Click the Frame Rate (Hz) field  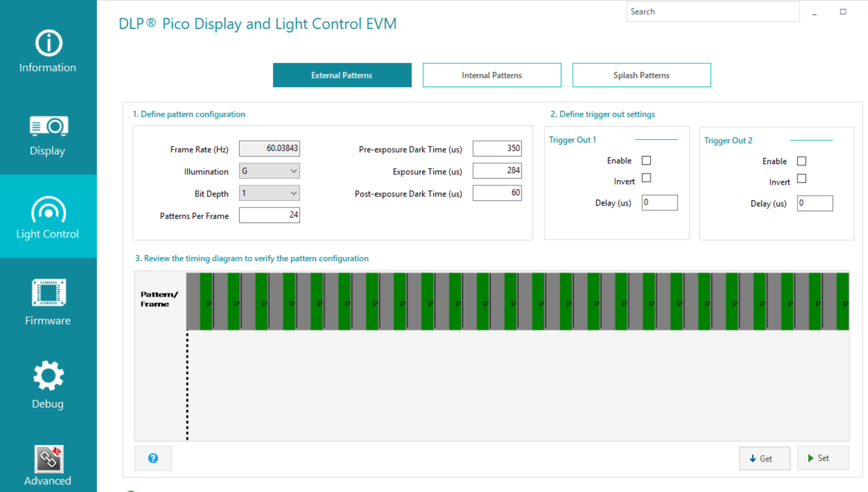coord(270,149)
